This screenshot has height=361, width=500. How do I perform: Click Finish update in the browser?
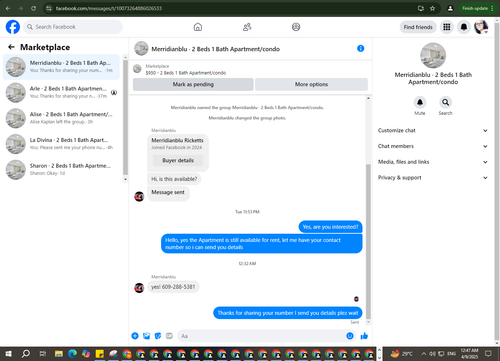(x=477, y=8)
